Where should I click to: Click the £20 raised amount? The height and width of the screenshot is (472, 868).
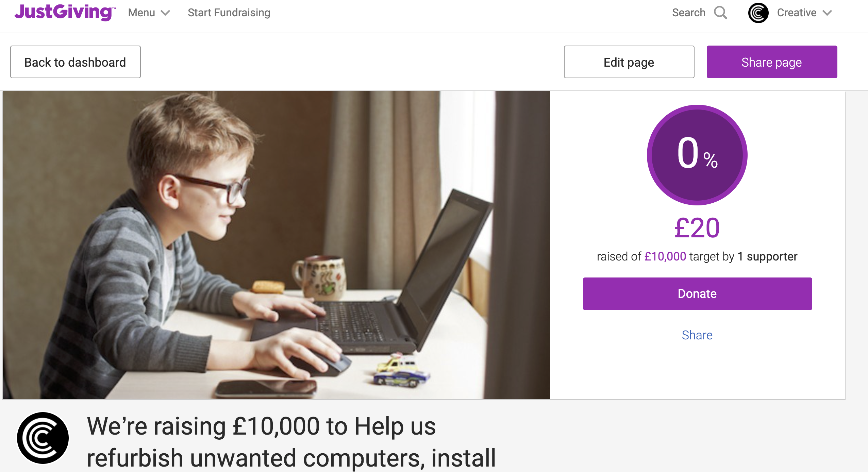[697, 228]
